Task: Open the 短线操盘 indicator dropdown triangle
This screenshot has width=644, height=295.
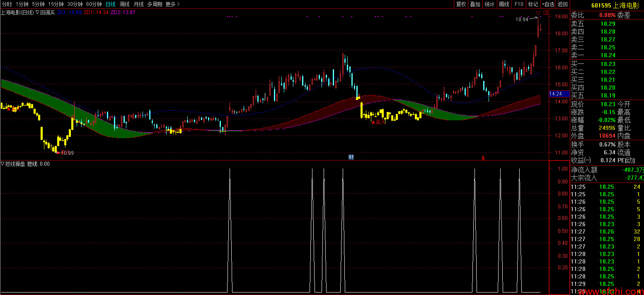Action: (2, 164)
